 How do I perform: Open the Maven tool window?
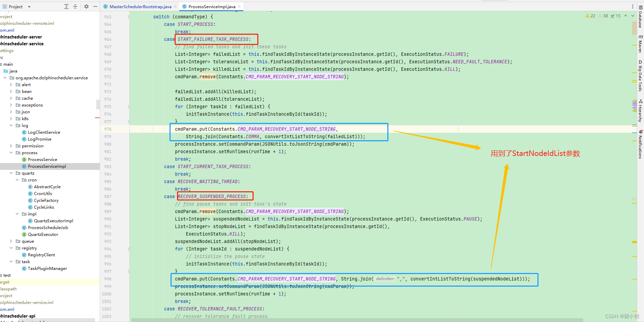click(640, 44)
